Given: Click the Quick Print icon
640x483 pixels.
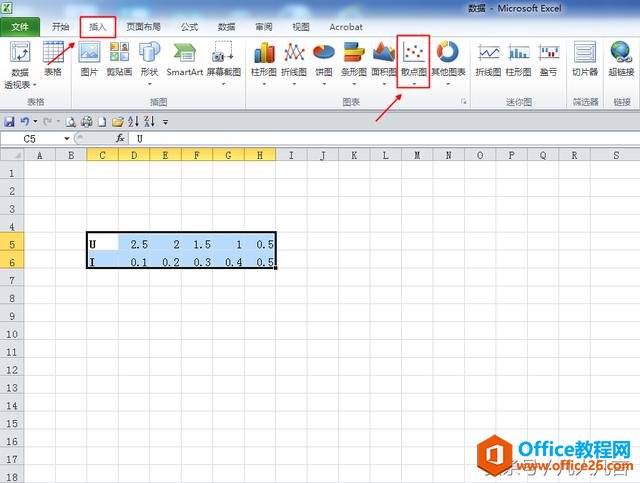Looking at the screenshot, I should click(x=86, y=121).
